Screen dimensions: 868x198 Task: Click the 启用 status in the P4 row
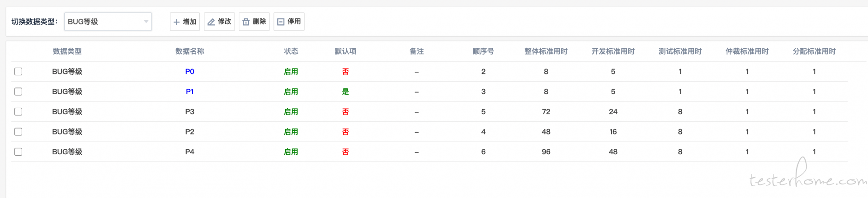pyautogui.click(x=291, y=152)
